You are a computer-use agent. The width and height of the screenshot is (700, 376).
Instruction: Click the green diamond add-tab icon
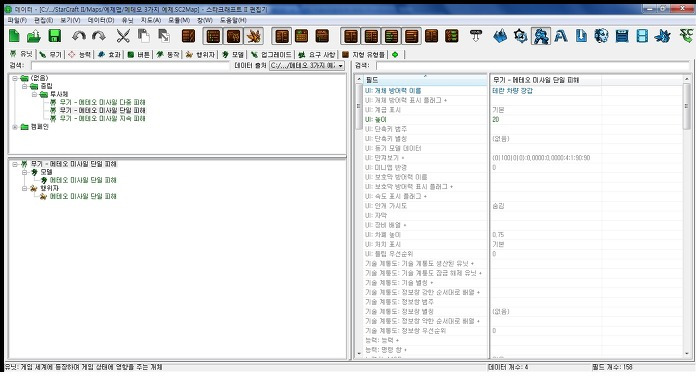coord(395,54)
